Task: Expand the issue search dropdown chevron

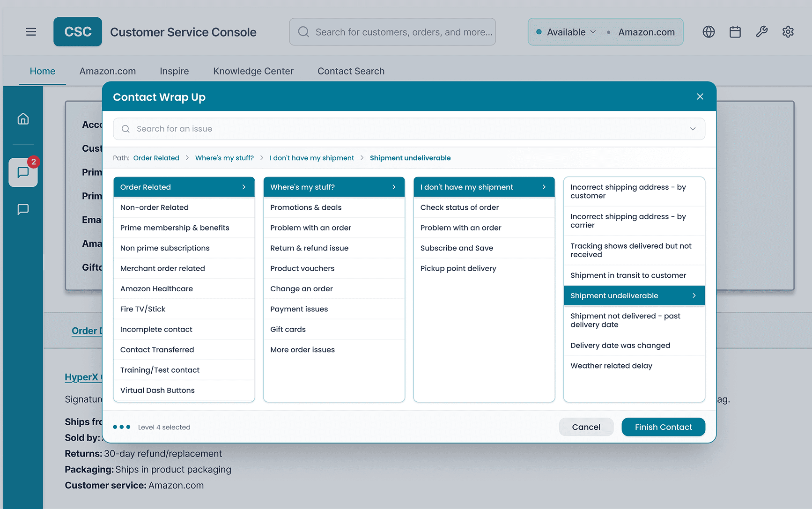Action: coord(693,129)
